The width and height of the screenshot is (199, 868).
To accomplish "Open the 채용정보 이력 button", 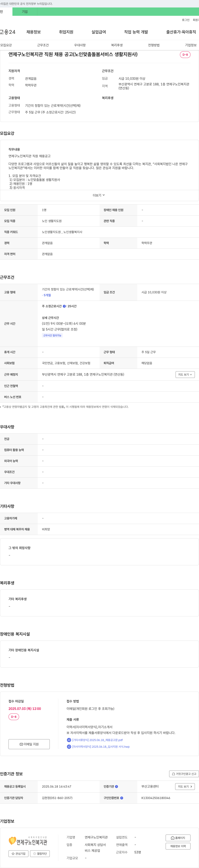I will tap(178, 846).
